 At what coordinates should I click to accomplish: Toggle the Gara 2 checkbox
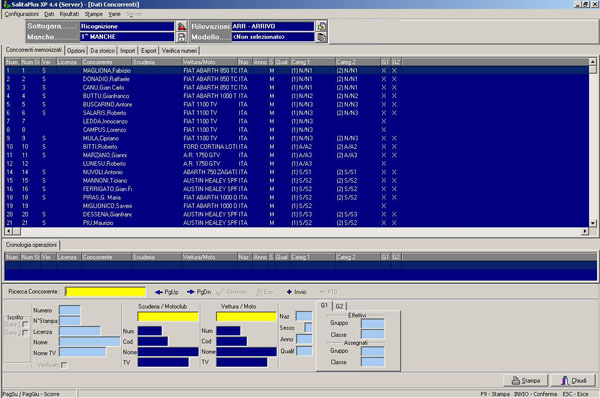(x=25, y=333)
